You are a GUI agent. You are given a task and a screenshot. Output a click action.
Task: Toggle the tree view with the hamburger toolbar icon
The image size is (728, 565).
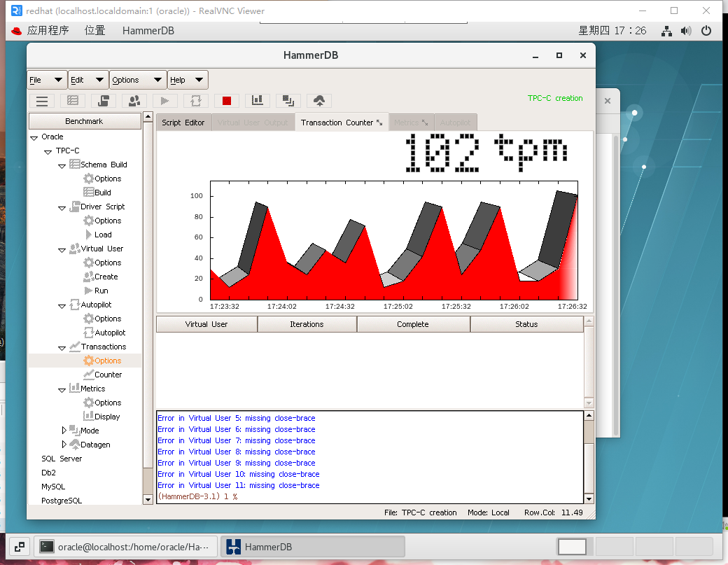click(42, 101)
